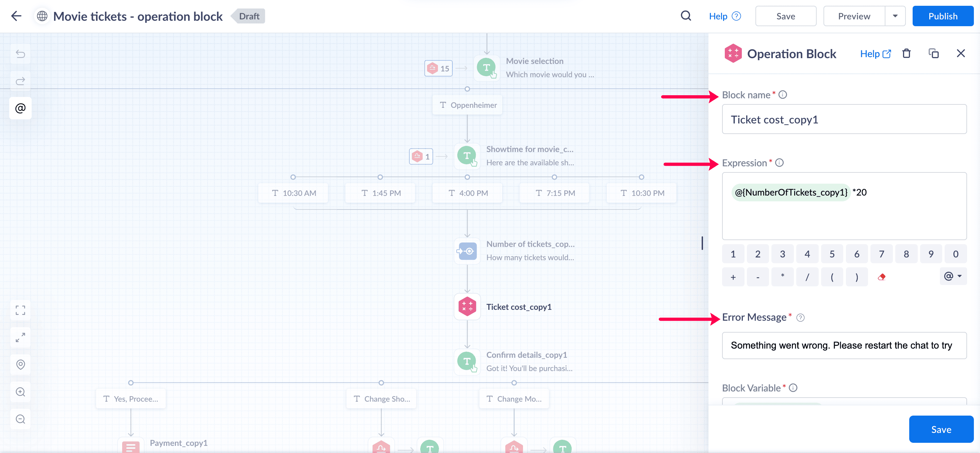Duplicate block with copy icon
The height and width of the screenshot is (453, 980).
933,54
